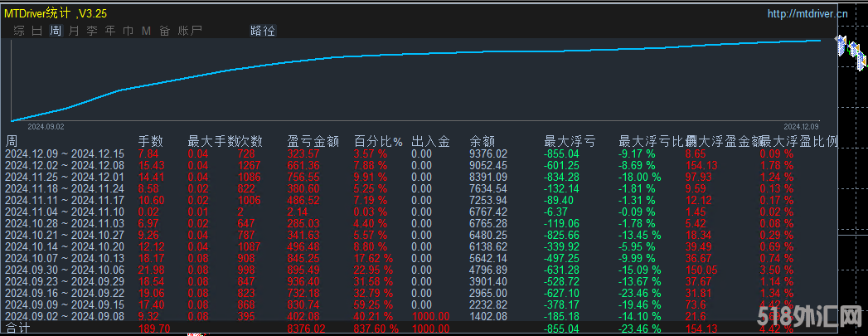Click max floating loss -627.10
Screen dimensions: 868x336
562,294
